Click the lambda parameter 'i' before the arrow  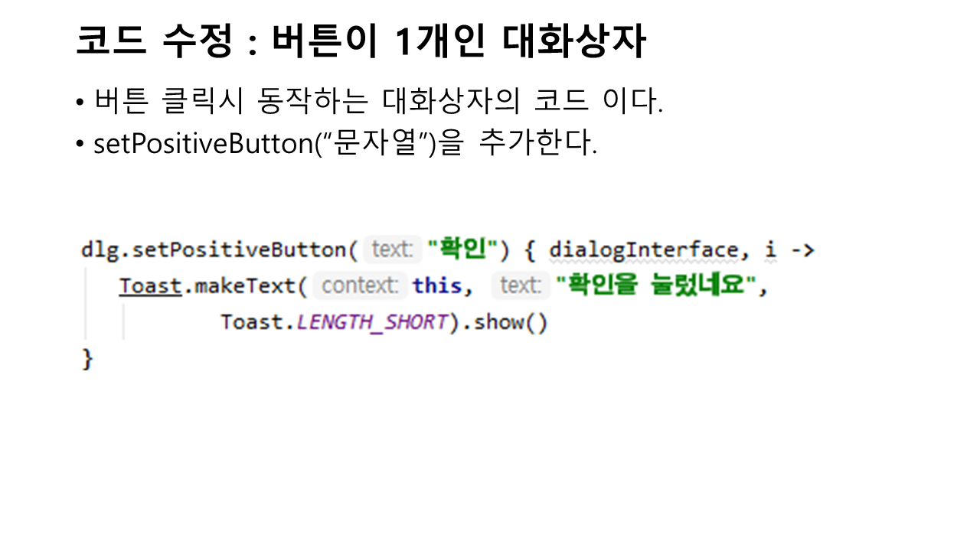point(770,250)
